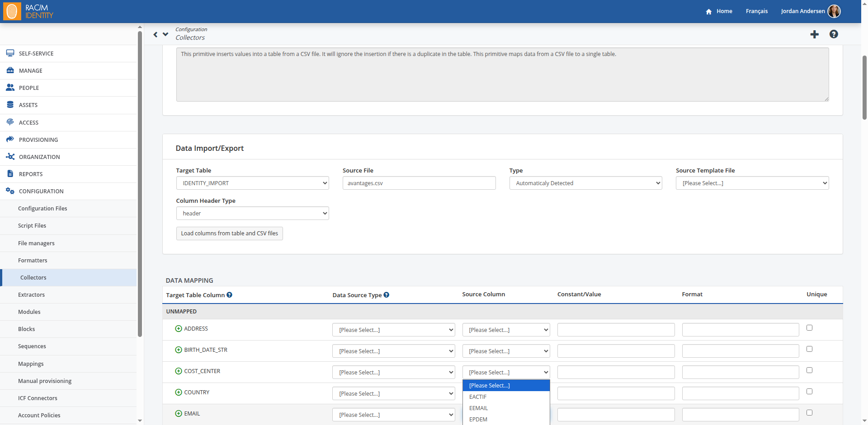868x425 pixels.
Task: Click the primitive description text area
Action: tap(502, 75)
